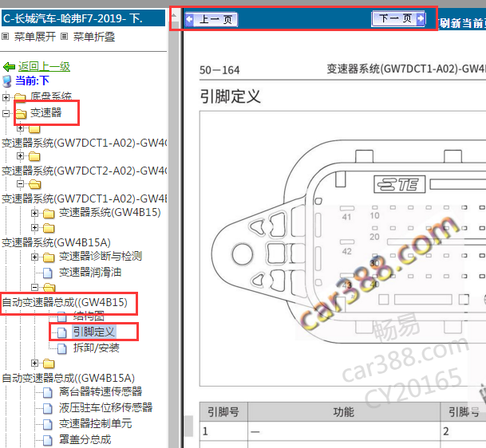Click scroll up arrow of tree panel
This screenshot has height=448, width=486.
click(x=174, y=15)
